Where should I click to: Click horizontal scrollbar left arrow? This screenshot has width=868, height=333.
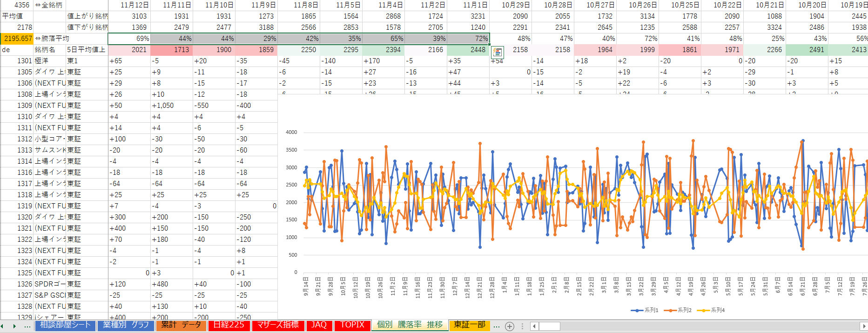tap(534, 326)
